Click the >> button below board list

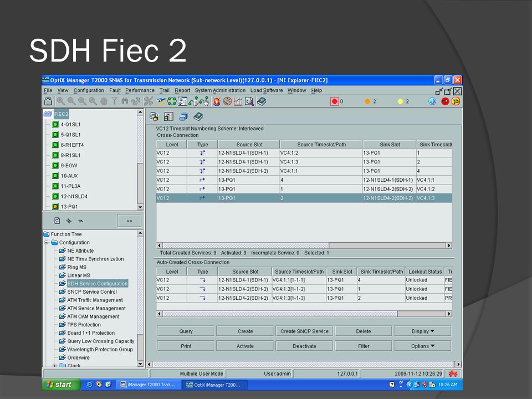pyautogui.click(x=129, y=221)
